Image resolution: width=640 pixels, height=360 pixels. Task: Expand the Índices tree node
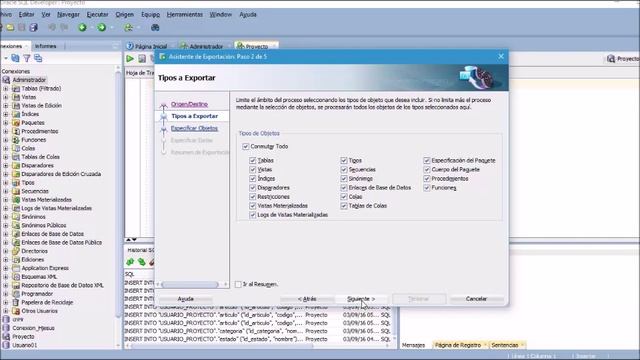click(6, 114)
